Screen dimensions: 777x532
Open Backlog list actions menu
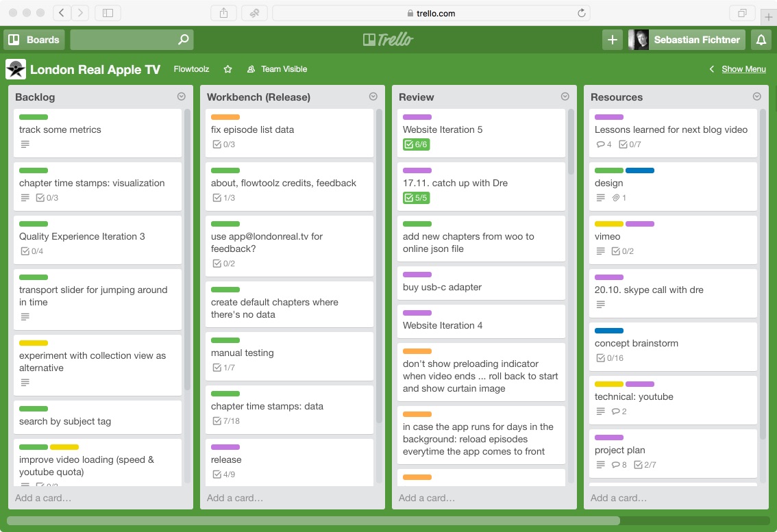tap(182, 97)
